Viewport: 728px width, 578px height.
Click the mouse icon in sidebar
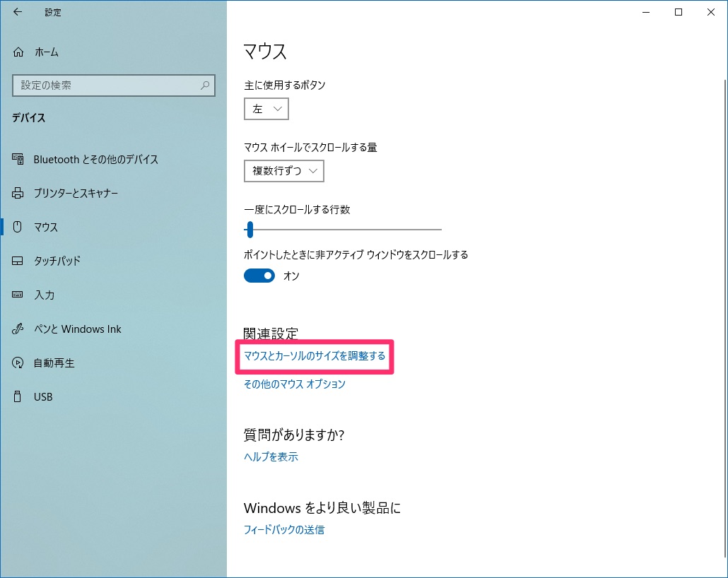[18, 227]
